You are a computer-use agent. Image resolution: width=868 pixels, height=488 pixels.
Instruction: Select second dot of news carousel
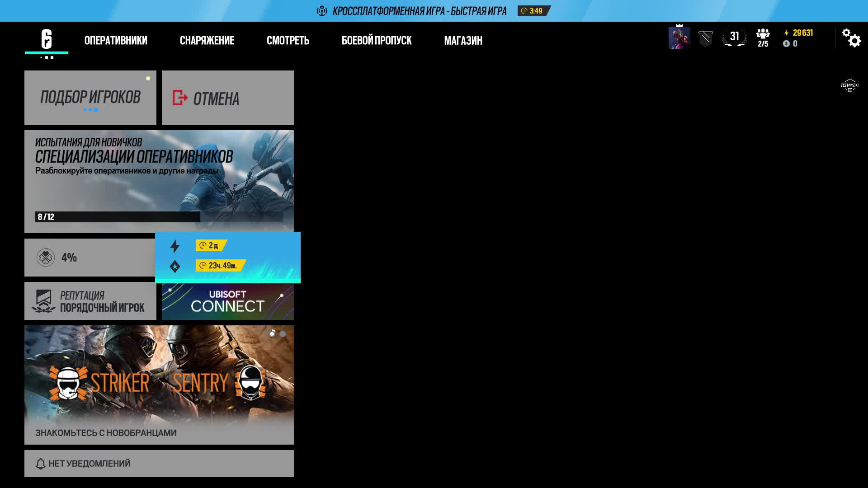pyautogui.click(x=283, y=334)
